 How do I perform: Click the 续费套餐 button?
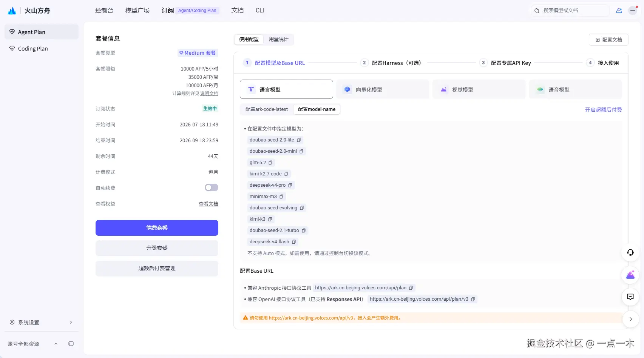point(157,228)
